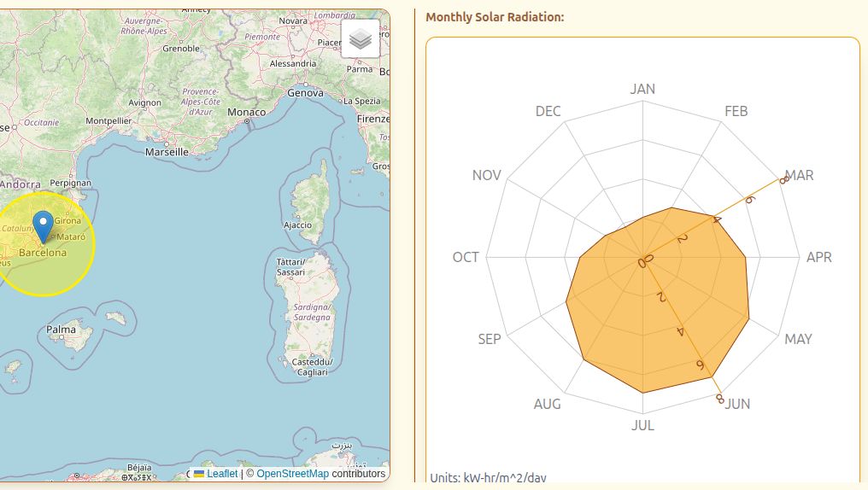Screen dimensions: 868x490
Task: Open the Leaflet attribution link
Action: (215, 474)
